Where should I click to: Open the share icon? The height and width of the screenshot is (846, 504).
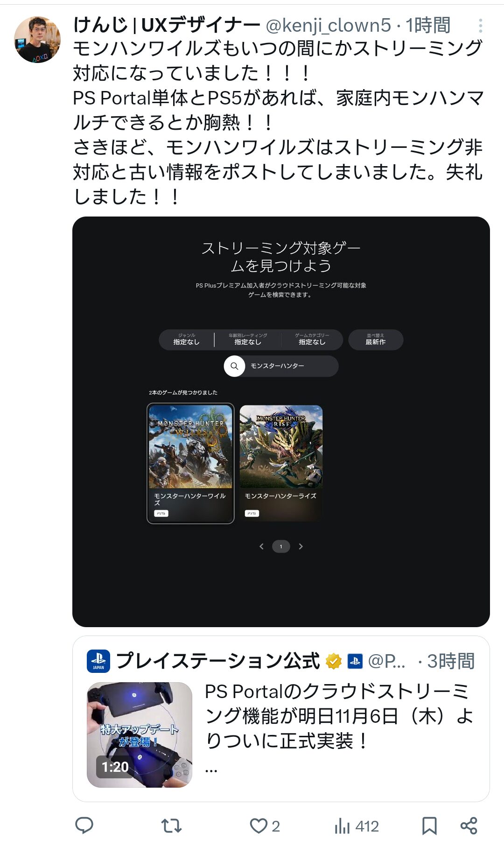tap(469, 826)
